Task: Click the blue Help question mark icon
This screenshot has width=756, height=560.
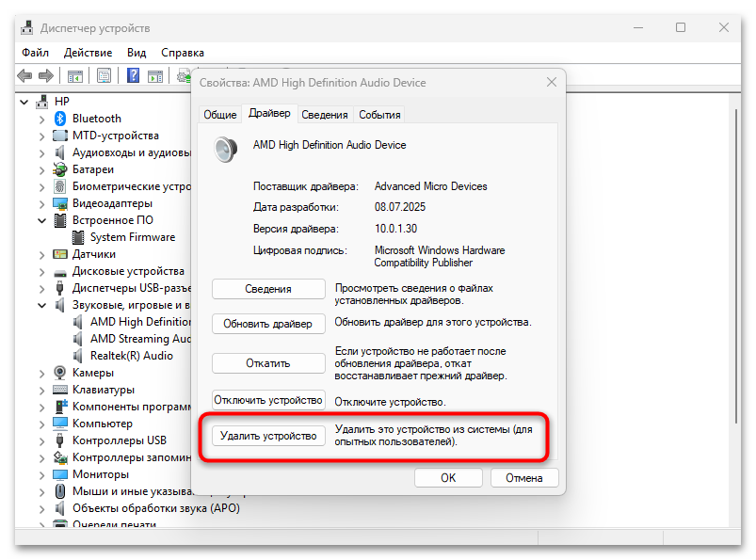Action: (x=133, y=75)
